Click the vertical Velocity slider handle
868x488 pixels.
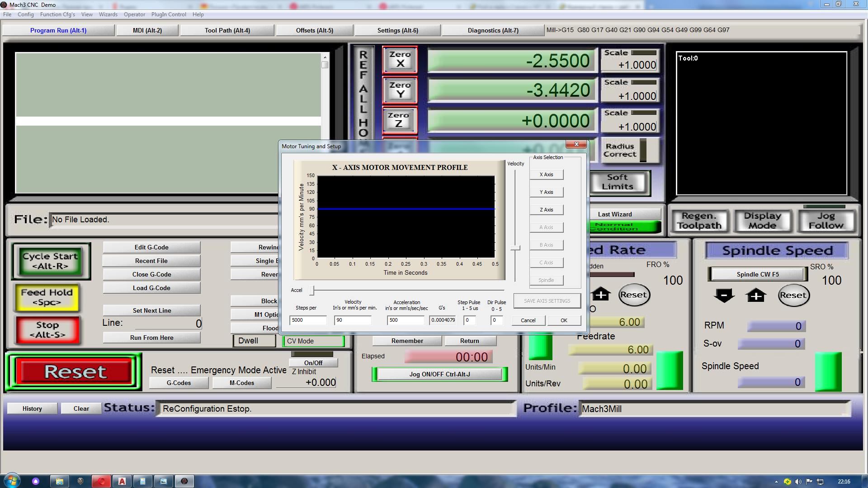click(x=515, y=248)
